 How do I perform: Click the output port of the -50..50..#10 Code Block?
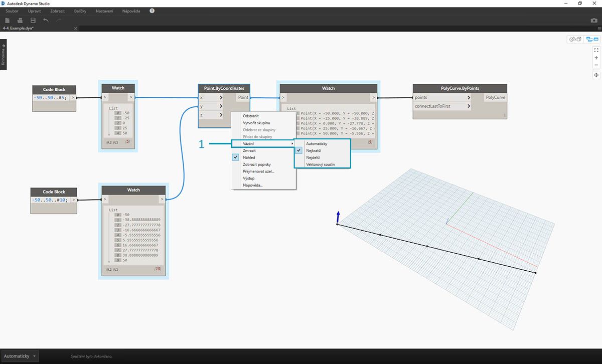point(74,200)
